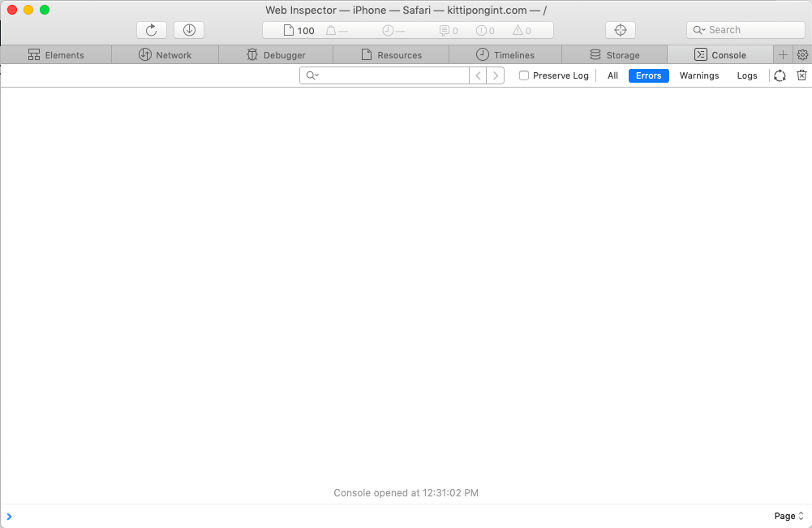
Task: Open Web Inspector settings gear
Action: (803, 55)
